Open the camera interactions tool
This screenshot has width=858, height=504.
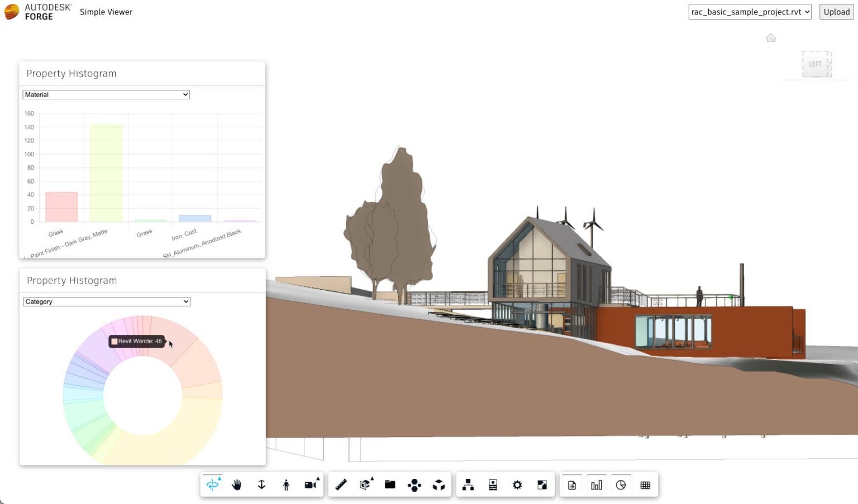[310, 484]
